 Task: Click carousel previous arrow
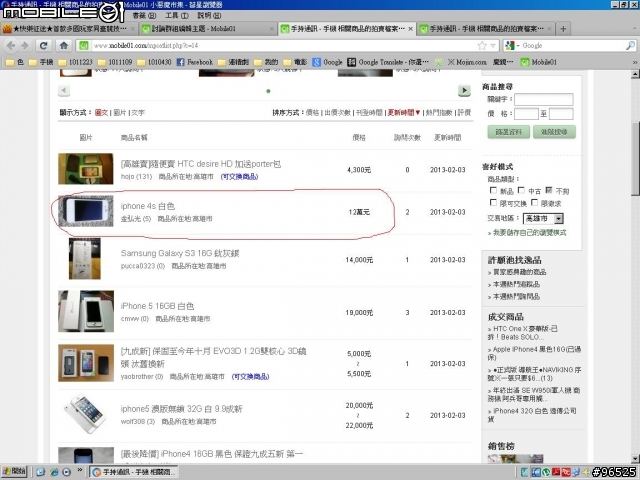pos(64,90)
